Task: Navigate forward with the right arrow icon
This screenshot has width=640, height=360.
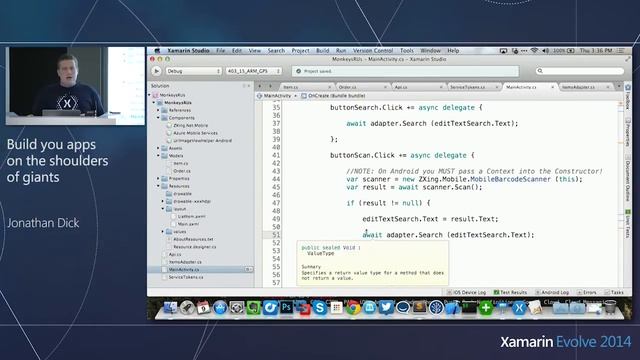Action: 270,87
